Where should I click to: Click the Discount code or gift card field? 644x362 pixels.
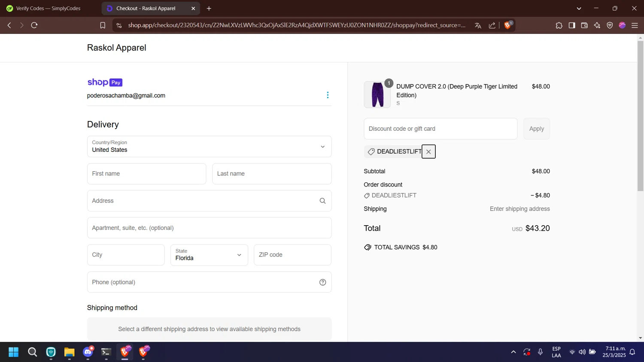click(x=440, y=129)
